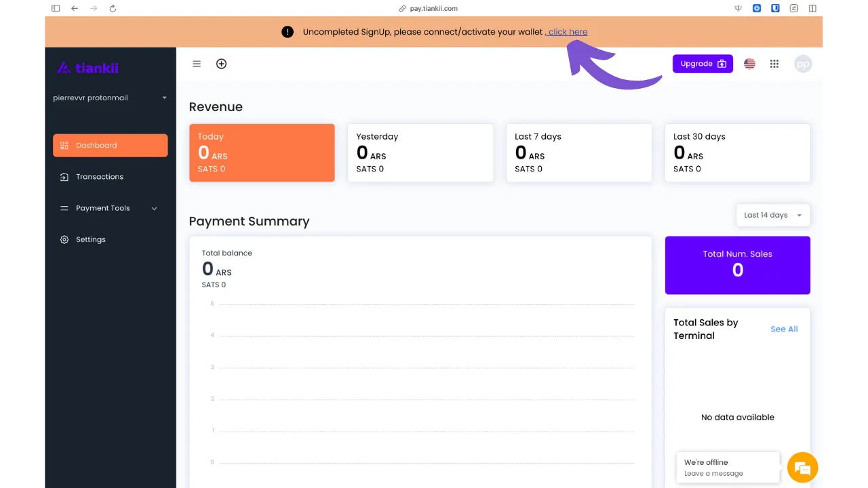The width and height of the screenshot is (868, 488).
Task: Click the Upgrade button
Action: click(703, 64)
